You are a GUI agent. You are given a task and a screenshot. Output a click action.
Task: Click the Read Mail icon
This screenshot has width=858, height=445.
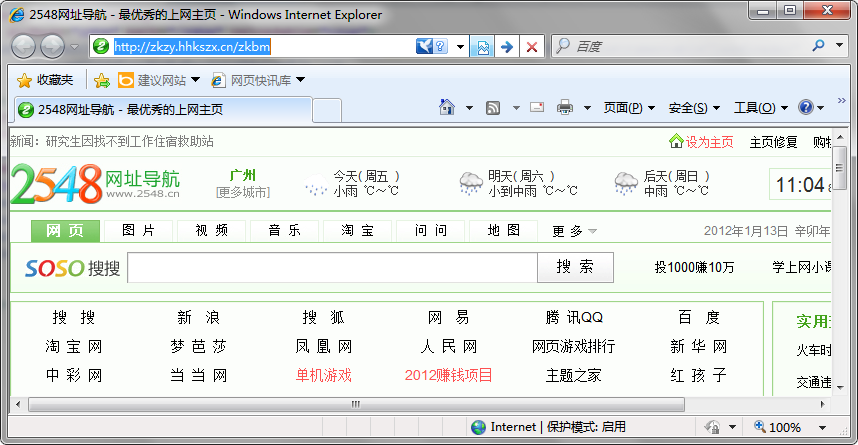(x=537, y=108)
